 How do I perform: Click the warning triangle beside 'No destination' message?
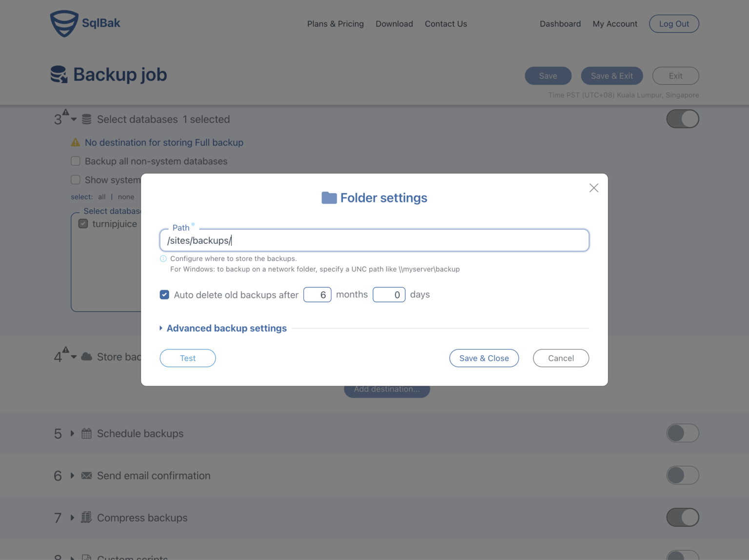75,142
